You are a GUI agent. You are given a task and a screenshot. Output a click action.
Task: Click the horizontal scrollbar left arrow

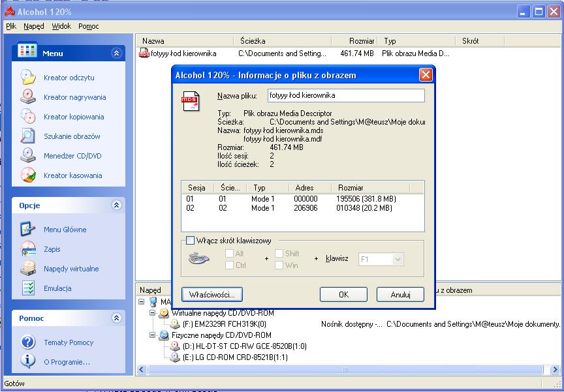click(142, 369)
